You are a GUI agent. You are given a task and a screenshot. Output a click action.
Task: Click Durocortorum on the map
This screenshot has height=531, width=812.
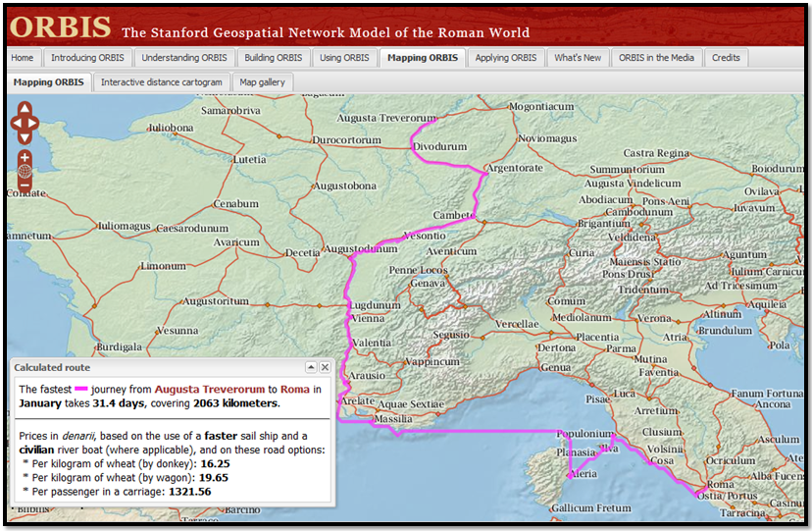click(x=346, y=140)
